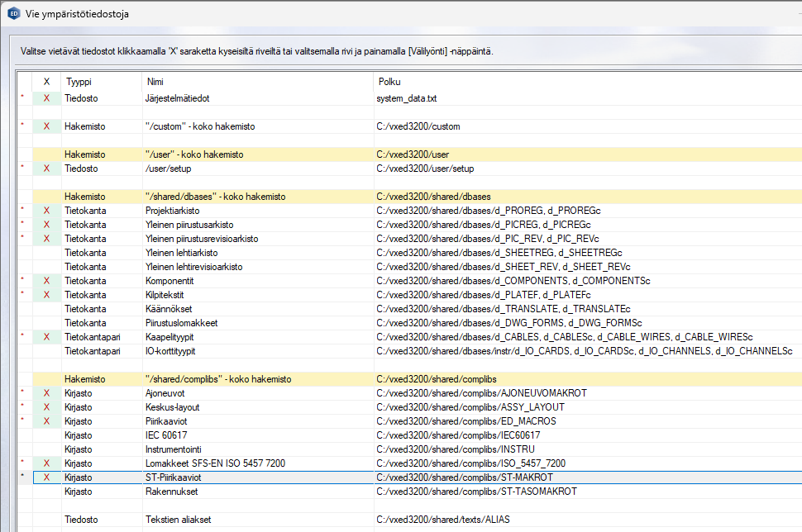Toggle X cell for "/user" - koko hakemisto row
Viewport: 802px width, 532px height.
(47, 154)
